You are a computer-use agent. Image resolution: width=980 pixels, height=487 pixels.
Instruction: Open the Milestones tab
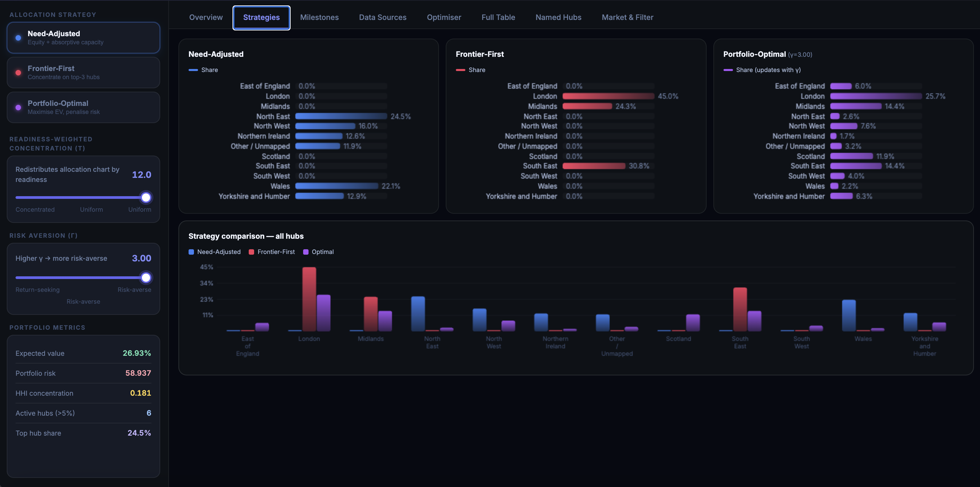point(319,18)
